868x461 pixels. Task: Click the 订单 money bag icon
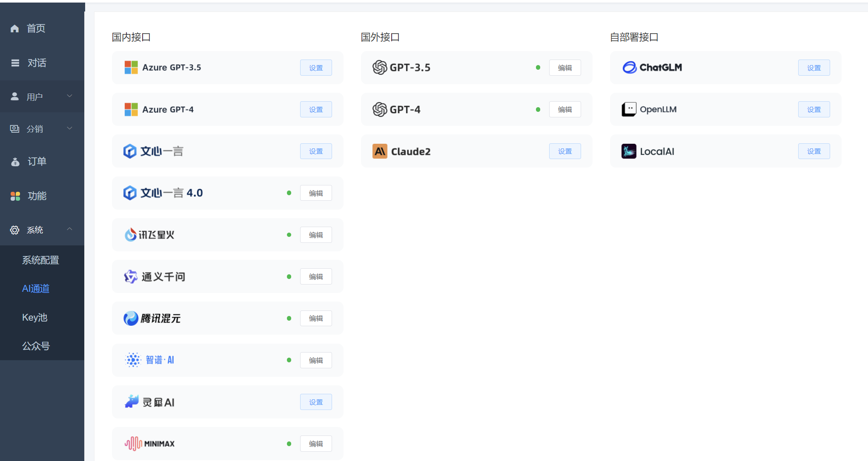(x=15, y=162)
